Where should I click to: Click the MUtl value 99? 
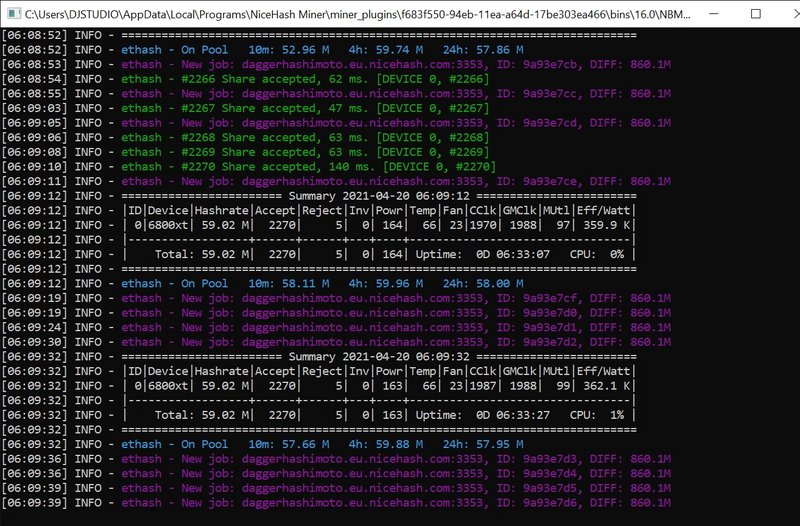click(563, 386)
